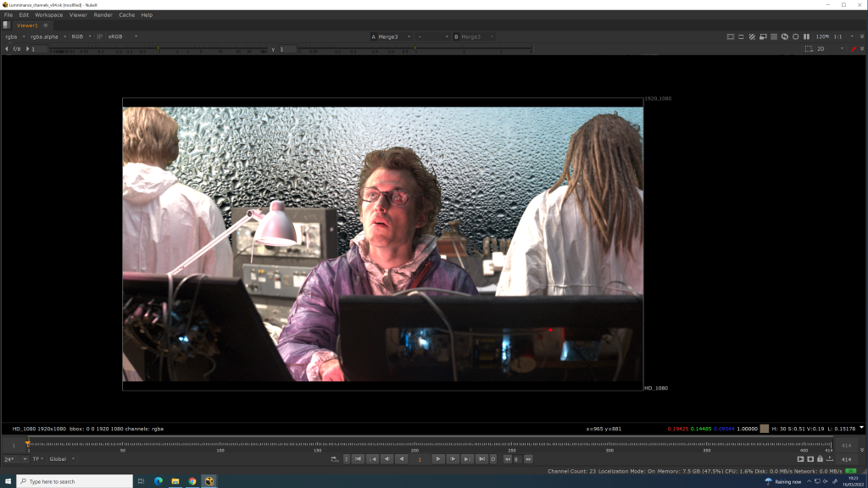Screen dimensions: 868x488
Task: Jump to the first frame button
Action: click(359, 459)
